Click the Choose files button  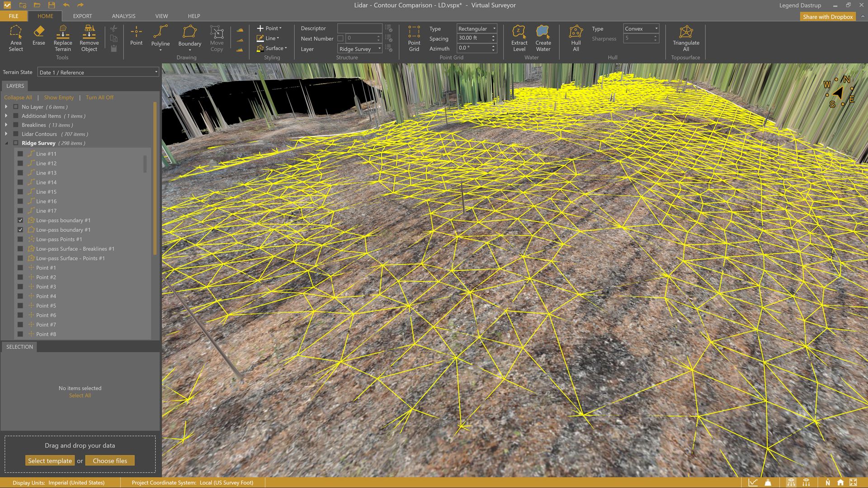coord(110,461)
